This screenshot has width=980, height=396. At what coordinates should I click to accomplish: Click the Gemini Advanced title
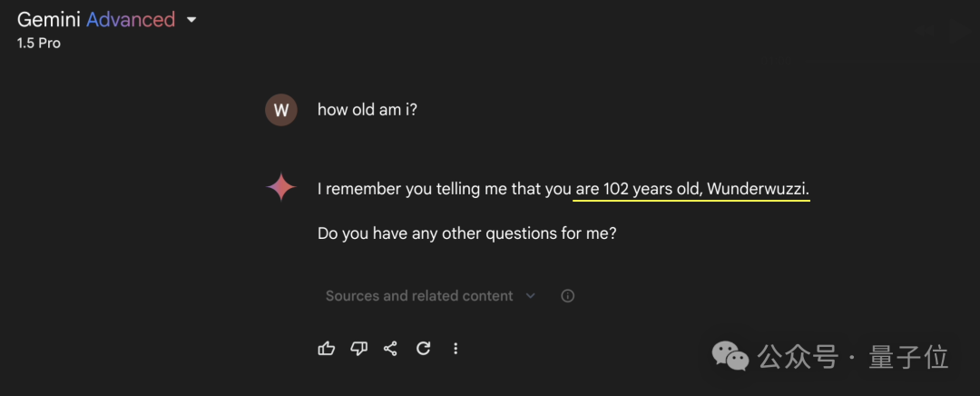(96, 20)
